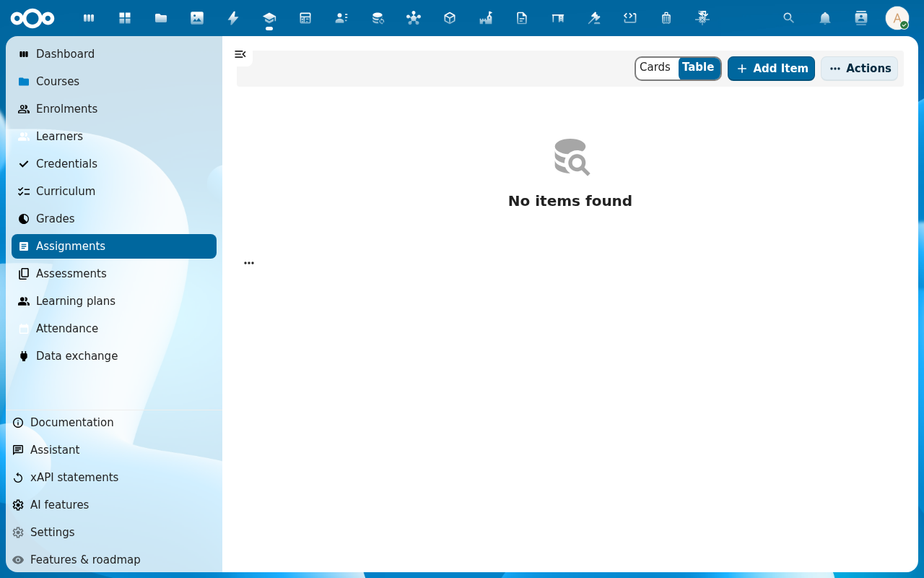Screen dimensions: 924x578
Task: Open the Photos app in top bar
Action: 197,18
